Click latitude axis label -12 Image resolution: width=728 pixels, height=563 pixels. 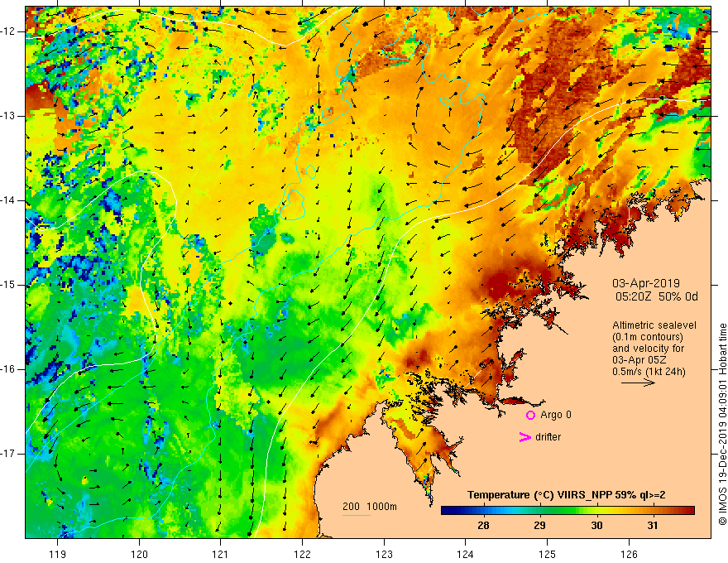(x=8, y=31)
